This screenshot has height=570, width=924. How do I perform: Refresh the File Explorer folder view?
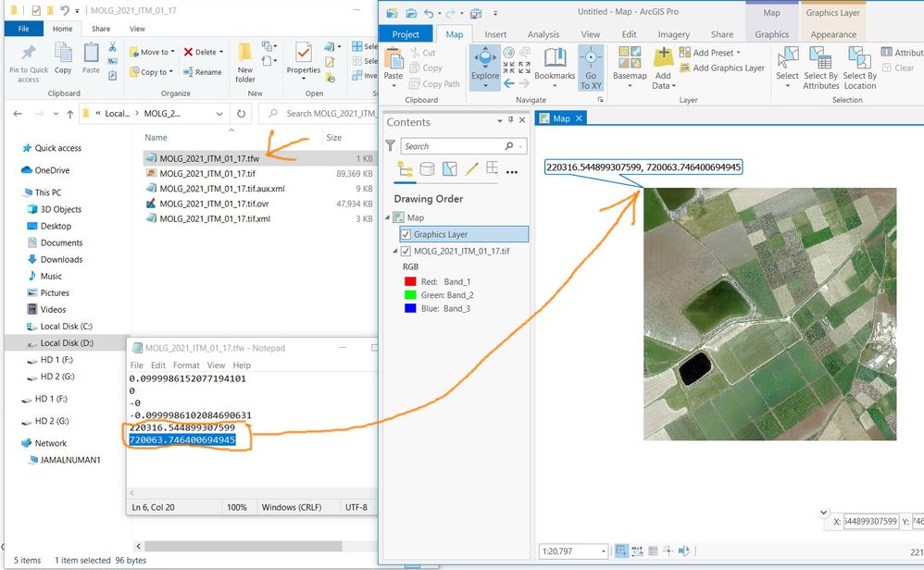(x=241, y=114)
